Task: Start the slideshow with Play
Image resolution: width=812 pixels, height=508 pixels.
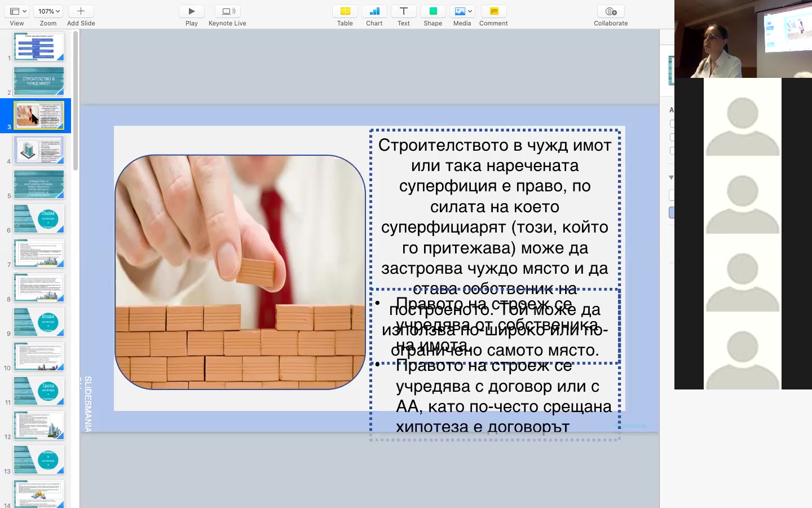Action: click(192, 11)
